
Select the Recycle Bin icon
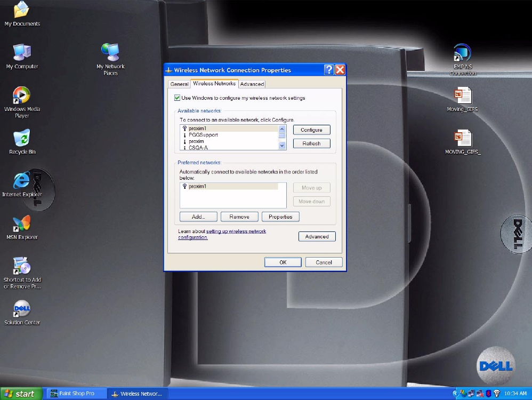point(22,141)
